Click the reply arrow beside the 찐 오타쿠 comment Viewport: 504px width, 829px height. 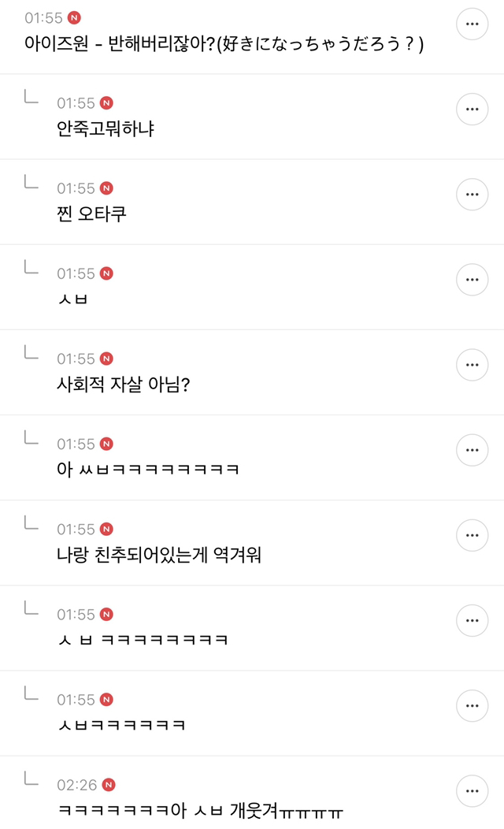pyautogui.click(x=31, y=183)
